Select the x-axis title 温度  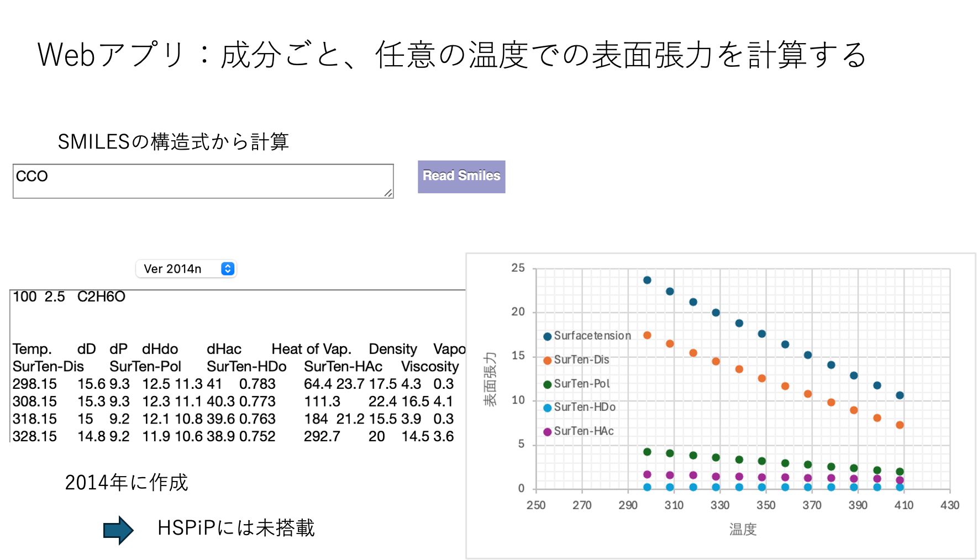pos(743,530)
